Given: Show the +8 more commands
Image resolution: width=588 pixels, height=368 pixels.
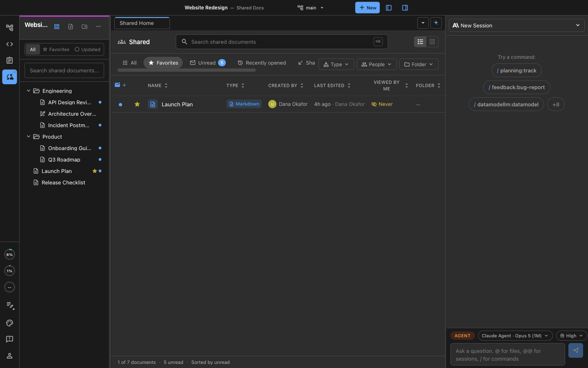Looking at the screenshot, I should point(556,104).
